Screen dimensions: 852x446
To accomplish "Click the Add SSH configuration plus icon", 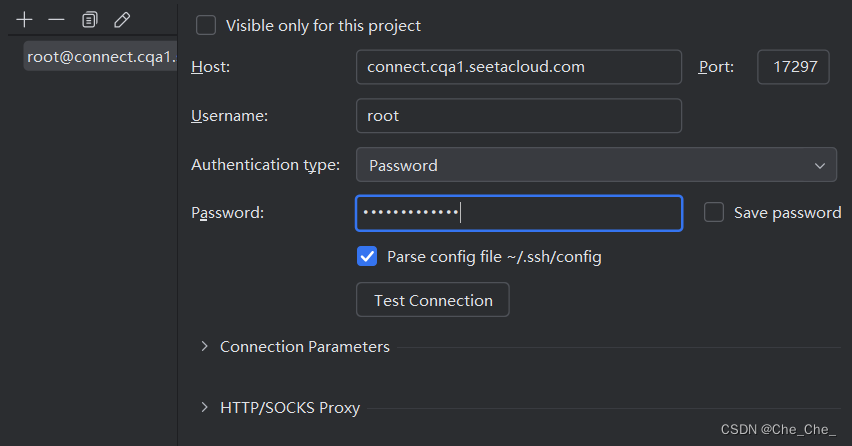I will click(x=25, y=19).
